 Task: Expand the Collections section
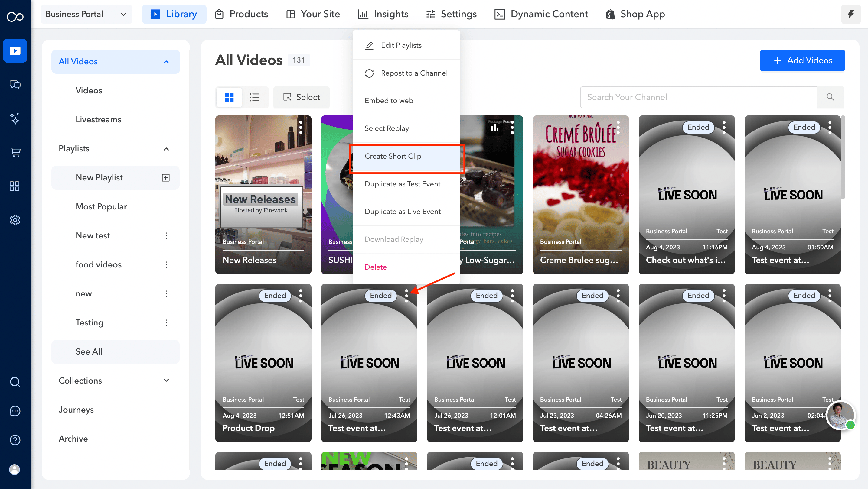tap(166, 380)
